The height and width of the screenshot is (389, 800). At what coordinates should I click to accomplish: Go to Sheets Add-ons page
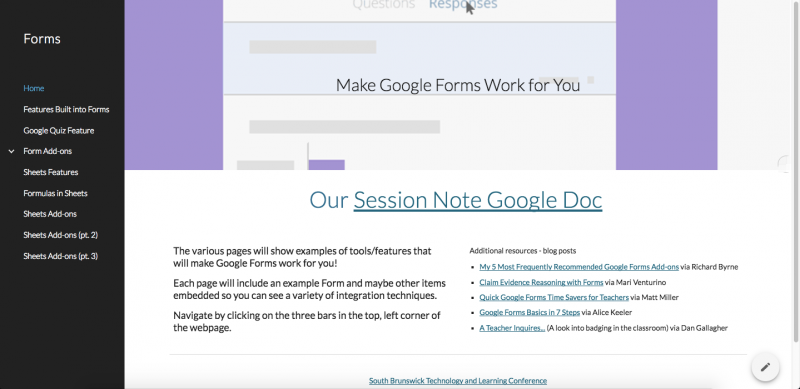point(50,214)
